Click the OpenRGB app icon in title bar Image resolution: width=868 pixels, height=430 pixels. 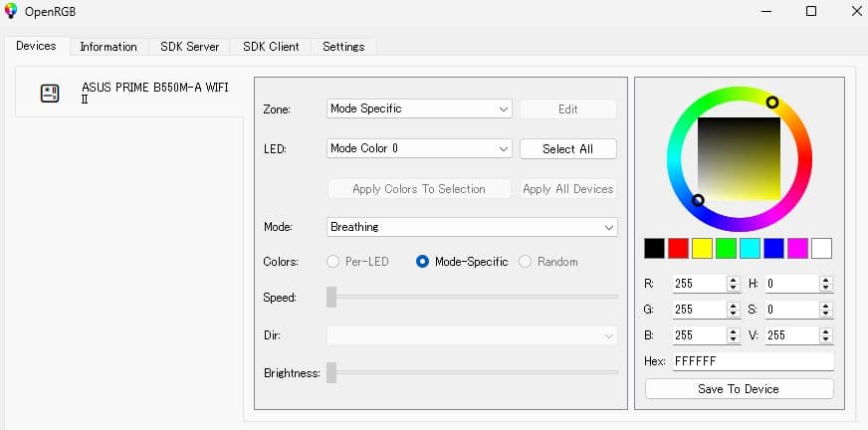click(x=11, y=11)
